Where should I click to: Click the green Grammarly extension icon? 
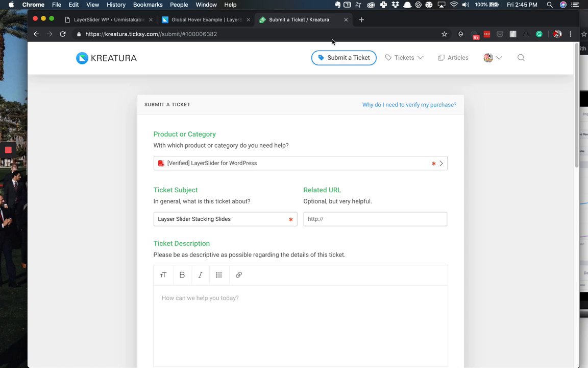(x=539, y=34)
